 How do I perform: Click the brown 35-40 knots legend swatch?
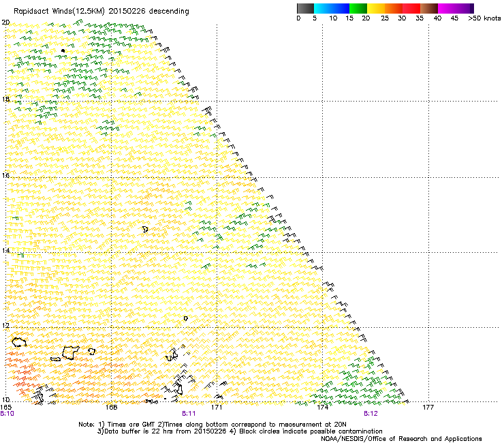429,8
